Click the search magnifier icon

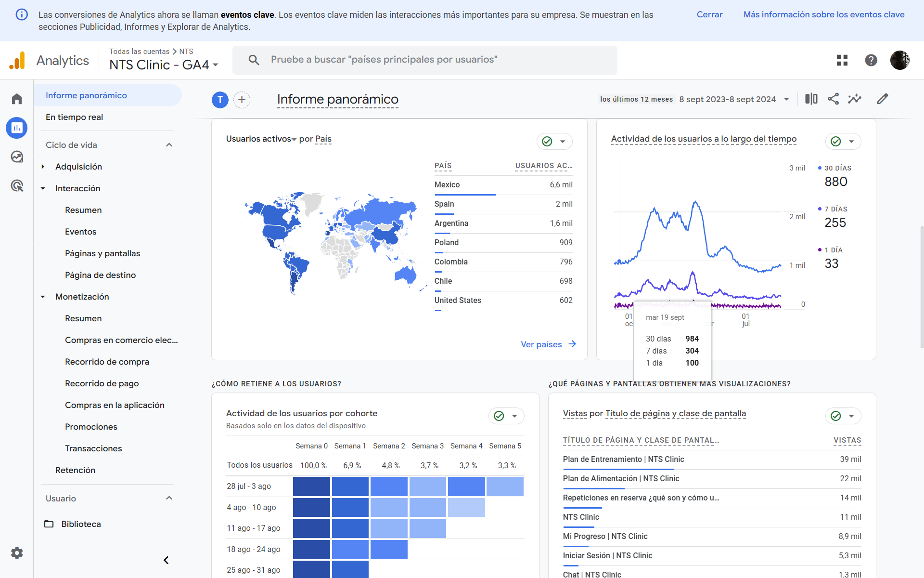254,60
